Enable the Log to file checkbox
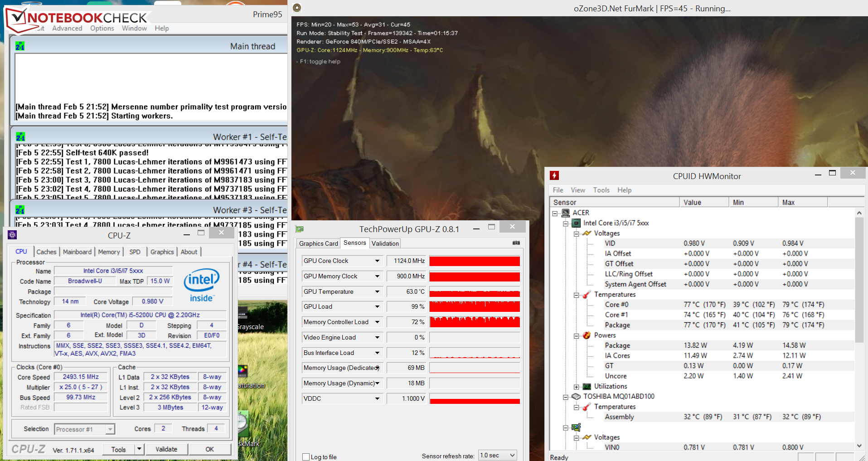868x461 pixels. tap(306, 457)
